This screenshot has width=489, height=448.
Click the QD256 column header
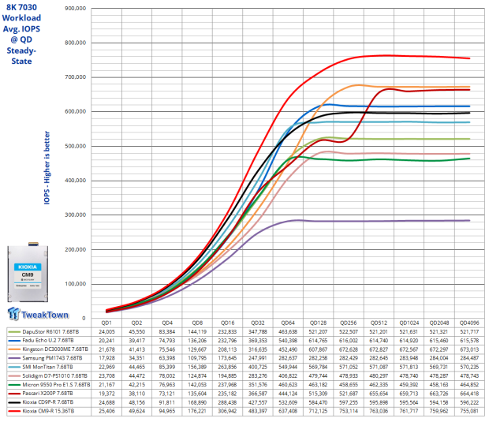click(x=349, y=323)
